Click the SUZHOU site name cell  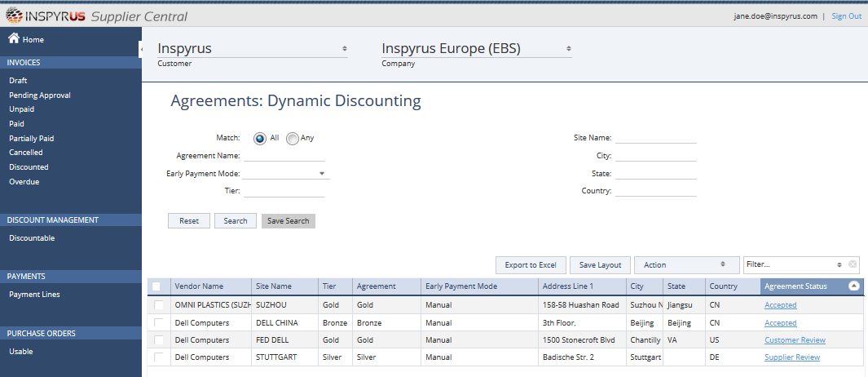[285, 305]
